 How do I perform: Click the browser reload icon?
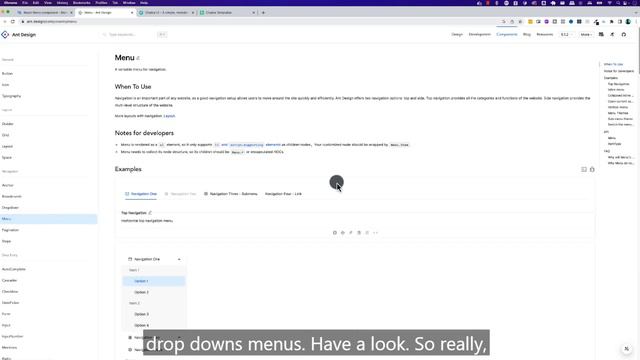[13, 22]
